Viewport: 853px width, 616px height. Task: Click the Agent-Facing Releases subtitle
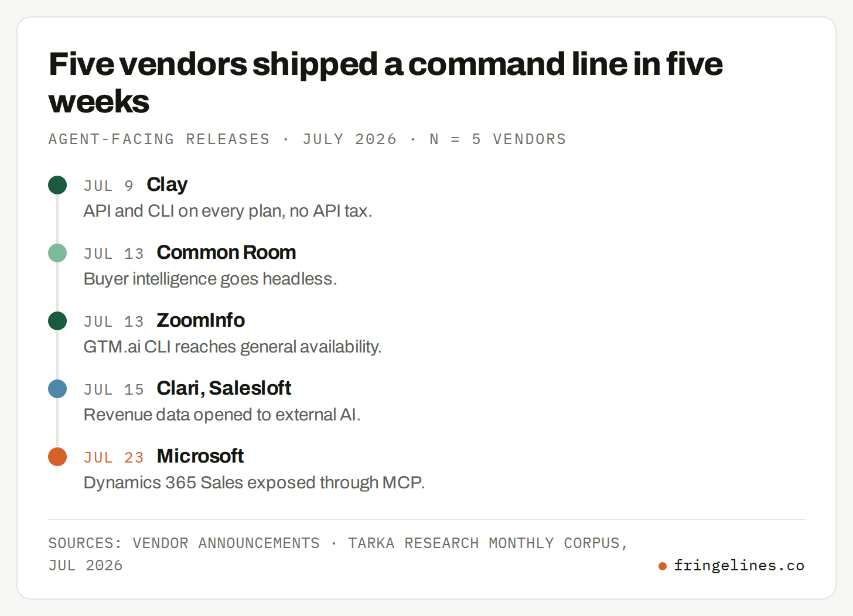pos(307,139)
